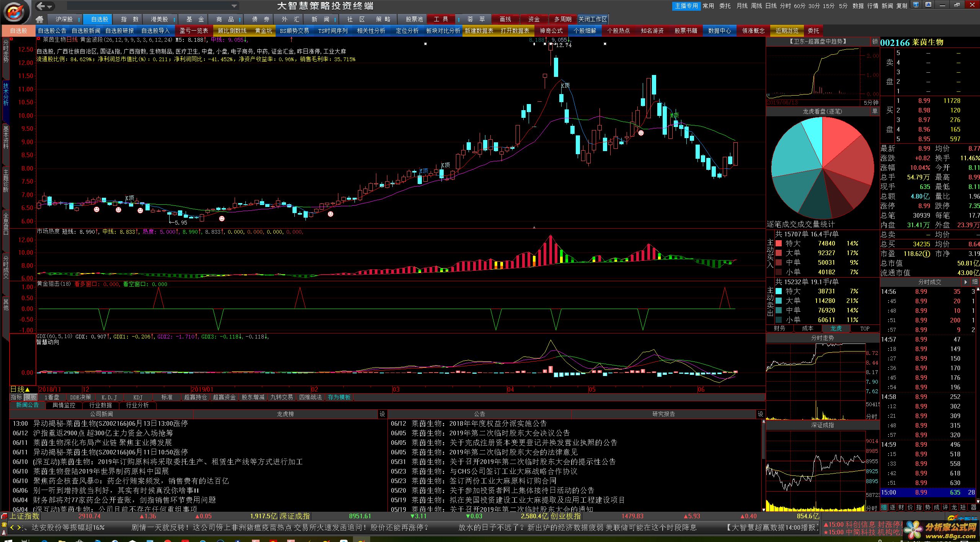The width and height of the screenshot is (980, 542).
Task: Click the 短 icon in bottom-right strip
Action: tap(963, 508)
